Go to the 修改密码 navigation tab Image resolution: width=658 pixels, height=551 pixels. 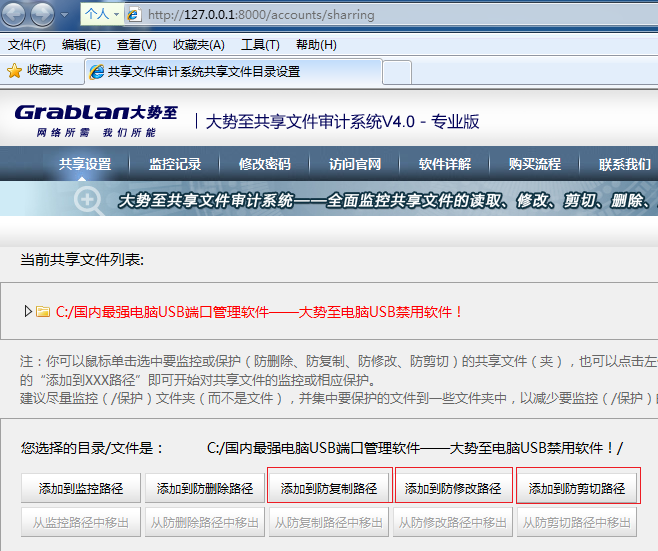[x=265, y=165]
